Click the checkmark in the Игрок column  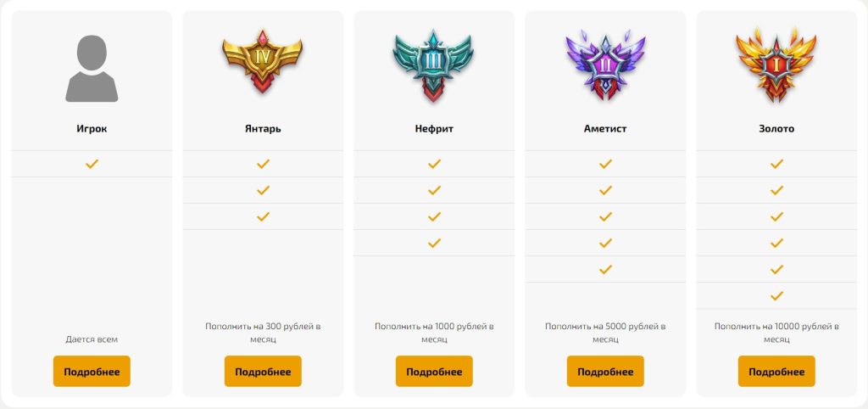92,164
